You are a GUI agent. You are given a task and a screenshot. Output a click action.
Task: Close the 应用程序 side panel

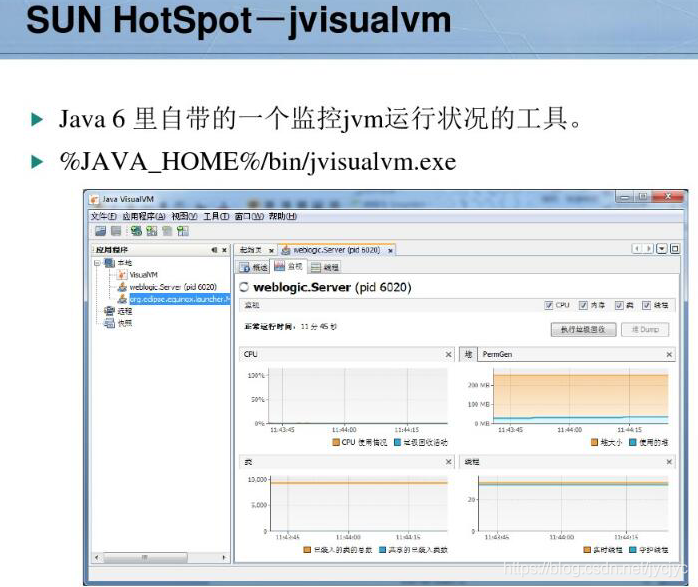point(224,250)
